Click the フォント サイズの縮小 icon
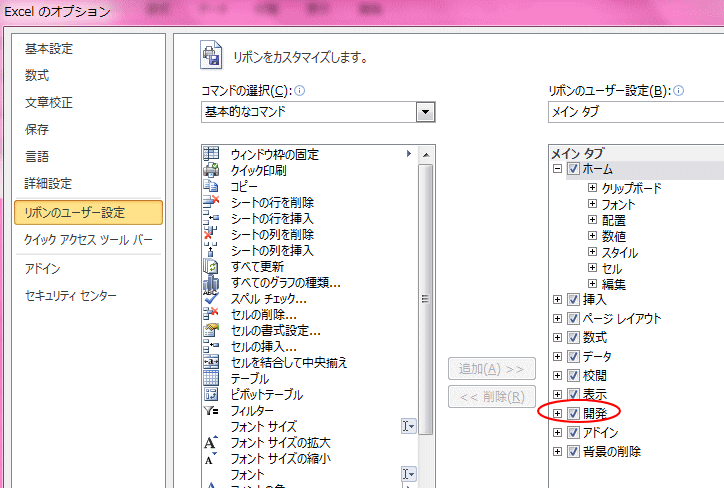This screenshot has height=488, width=724. (x=211, y=458)
